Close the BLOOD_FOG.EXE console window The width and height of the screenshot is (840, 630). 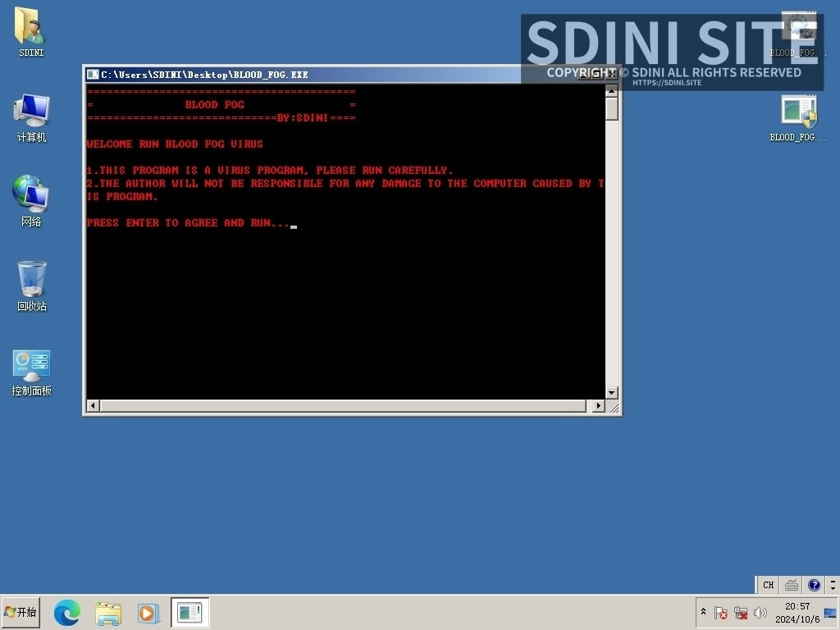click(x=611, y=75)
